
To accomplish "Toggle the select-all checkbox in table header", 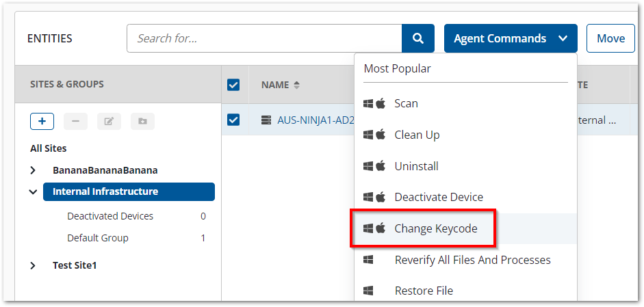I will [233, 85].
